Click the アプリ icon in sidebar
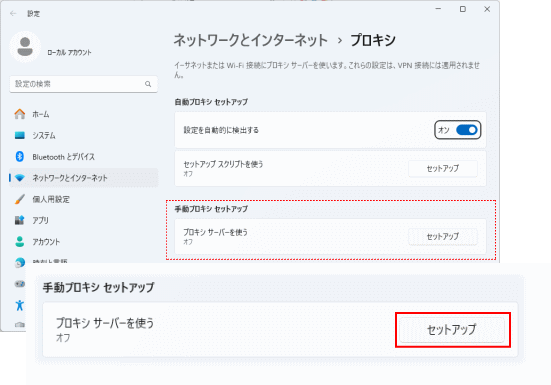551x385 pixels. (20, 220)
